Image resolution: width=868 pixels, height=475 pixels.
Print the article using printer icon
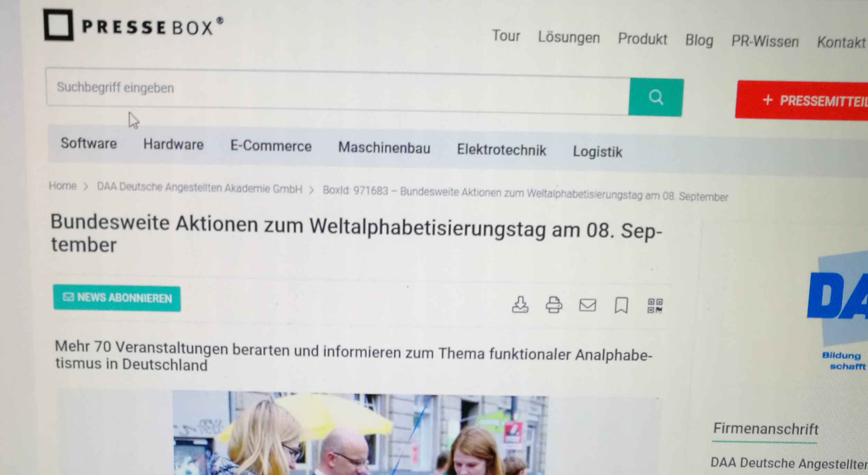(554, 305)
